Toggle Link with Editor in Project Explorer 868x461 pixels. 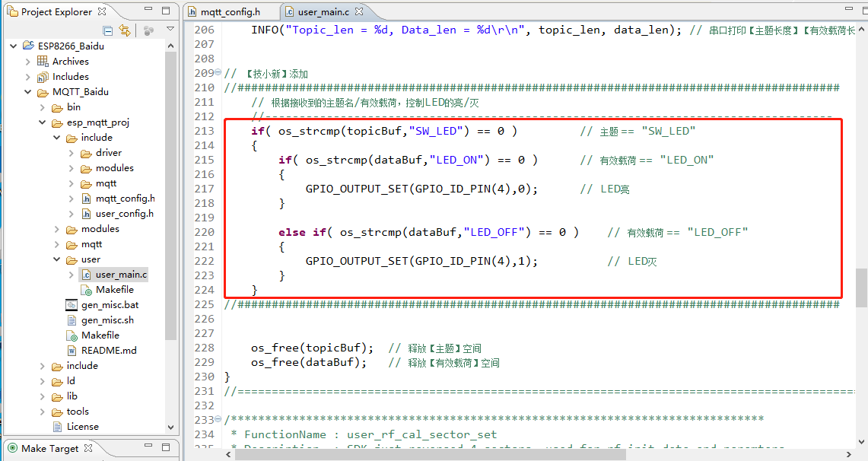[125, 28]
